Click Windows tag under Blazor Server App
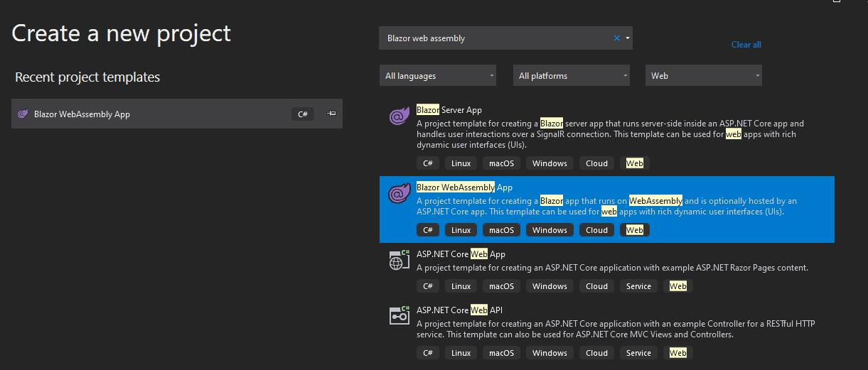Viewport: 868px width, 370px height. 550,163
